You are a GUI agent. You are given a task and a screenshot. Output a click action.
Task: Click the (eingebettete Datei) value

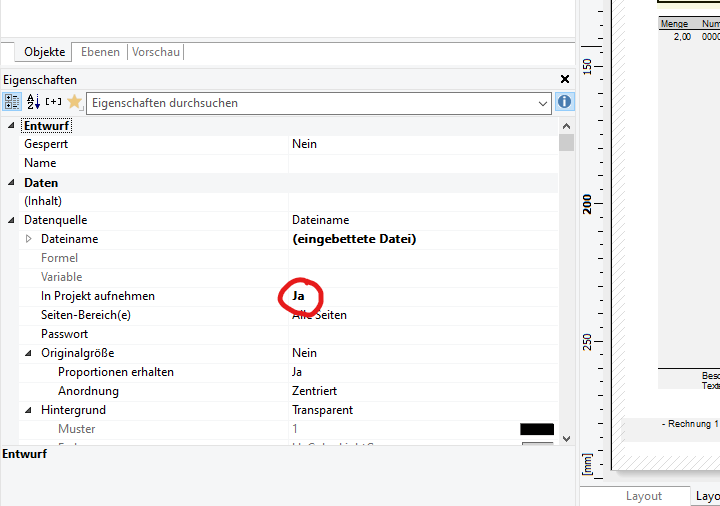(x=354, y=239)
